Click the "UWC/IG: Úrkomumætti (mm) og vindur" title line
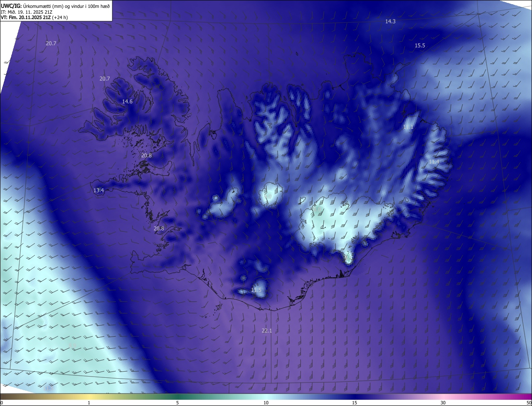This screenshot has height=406, width=532. coord(56,5)
